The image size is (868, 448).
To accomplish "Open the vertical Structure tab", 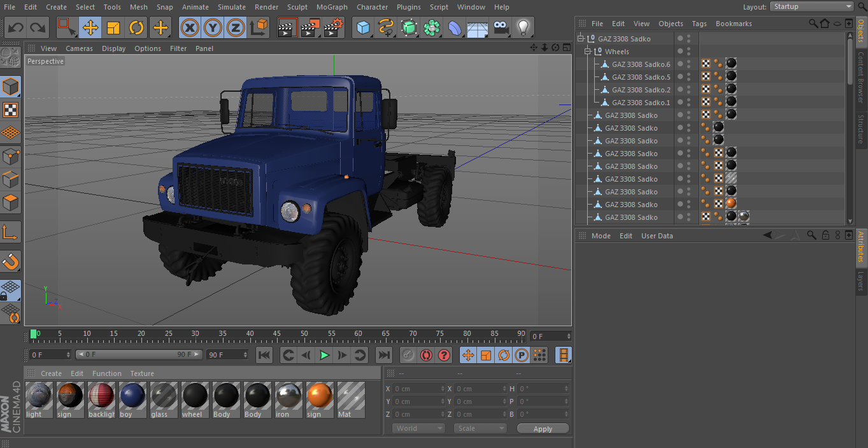I will coord(860,129).
